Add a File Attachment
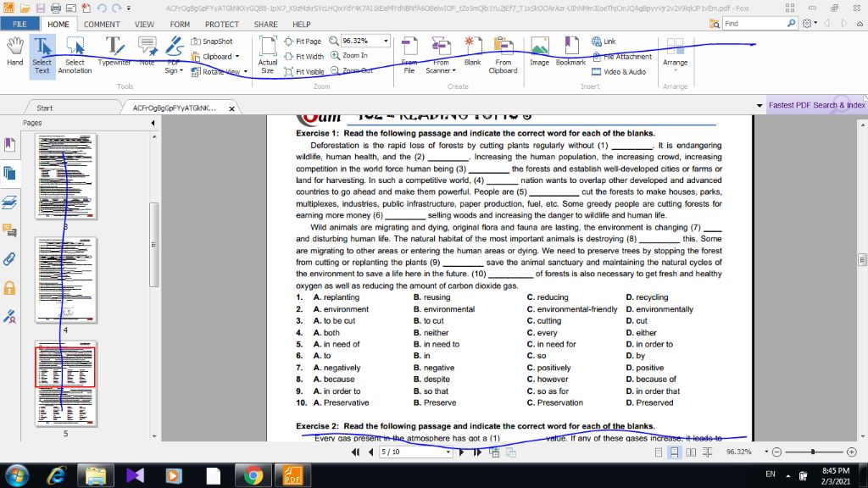The height and width of the screenshot is (488, 868). 621,57
